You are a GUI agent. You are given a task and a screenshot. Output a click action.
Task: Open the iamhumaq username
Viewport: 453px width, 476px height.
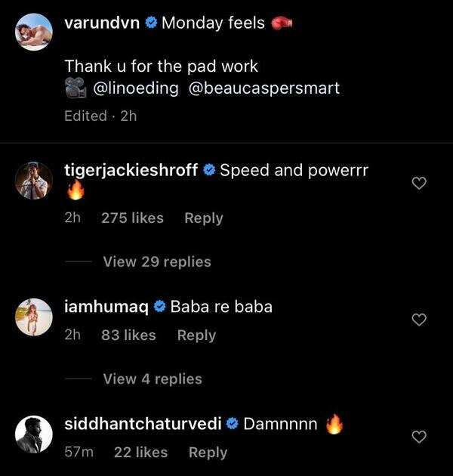106,307
